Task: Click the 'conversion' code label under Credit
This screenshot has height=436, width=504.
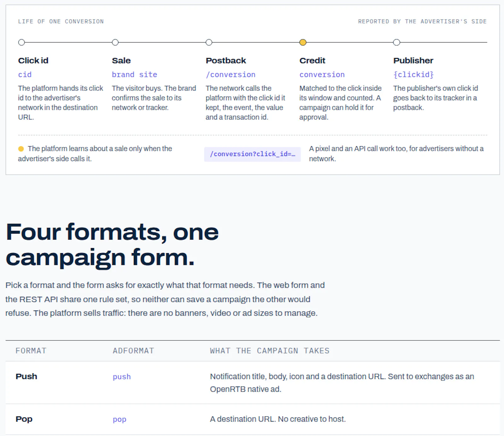Action: point(322,75)
